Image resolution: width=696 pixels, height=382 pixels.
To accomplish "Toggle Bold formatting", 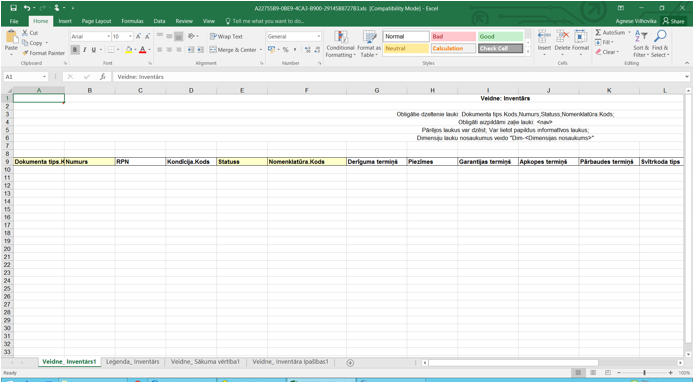I will (x=75, y=50).
